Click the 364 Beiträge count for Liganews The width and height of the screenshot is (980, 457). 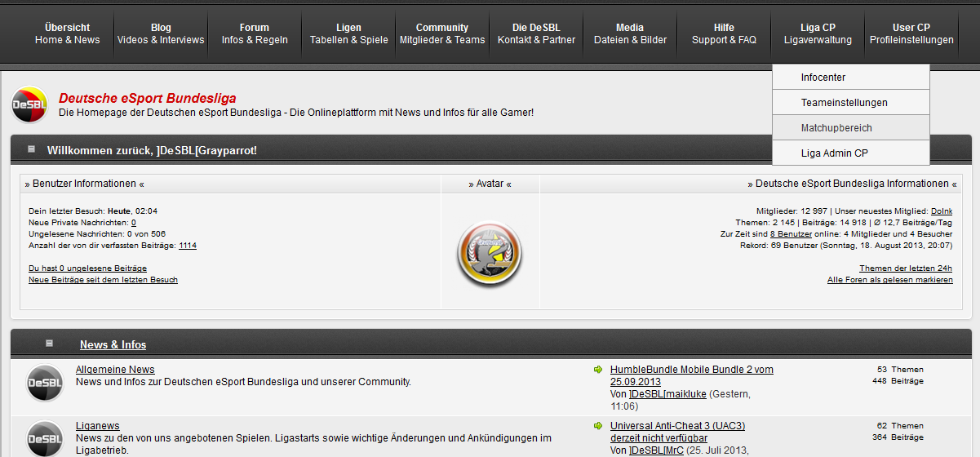(898, 437)
